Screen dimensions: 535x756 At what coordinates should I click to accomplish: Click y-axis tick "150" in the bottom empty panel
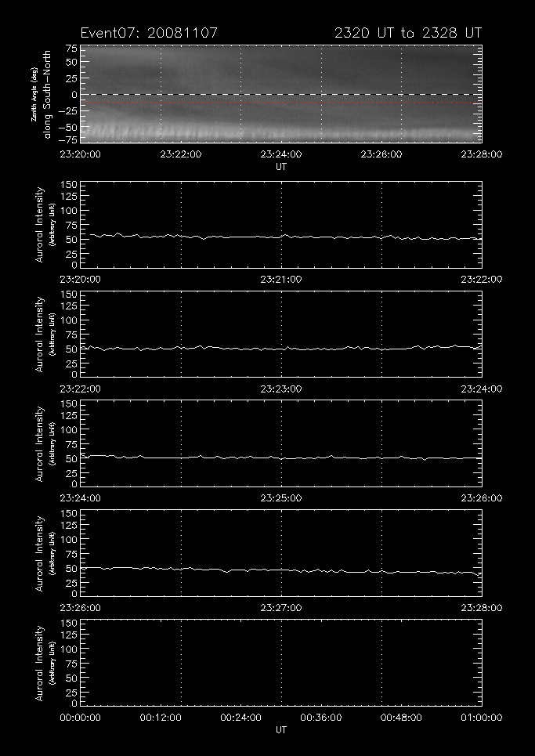[69, 624]
